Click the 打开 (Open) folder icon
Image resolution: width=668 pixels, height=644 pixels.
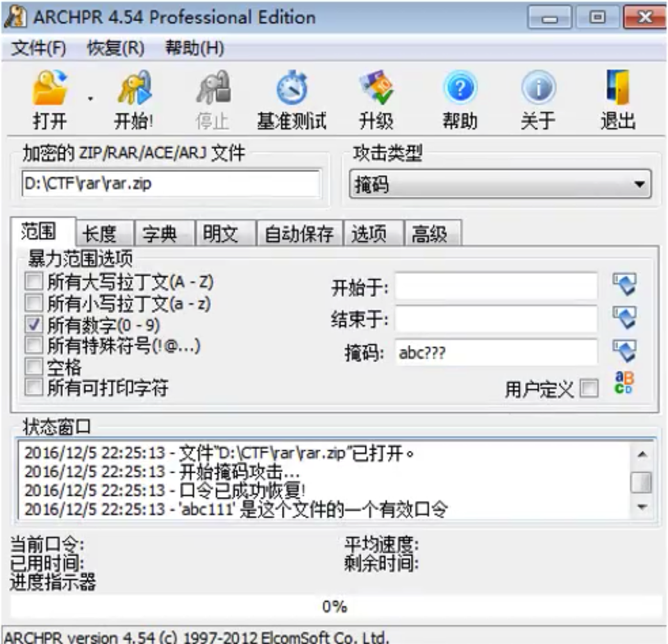50,88
